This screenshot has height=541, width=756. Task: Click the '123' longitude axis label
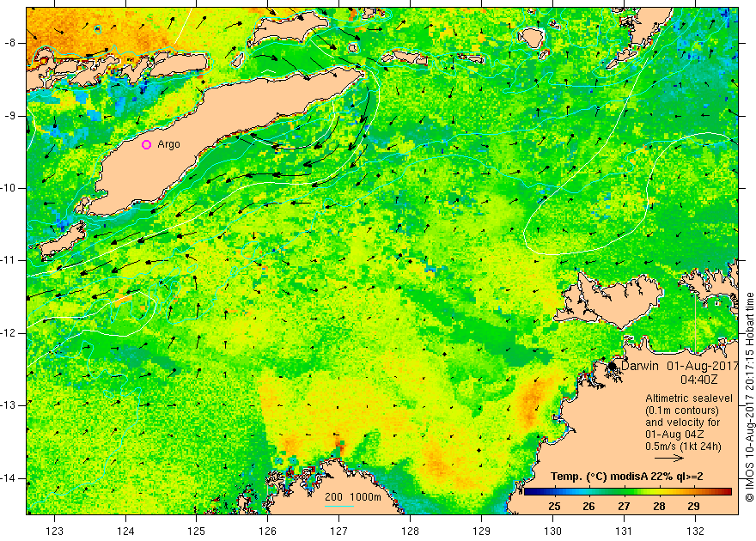click(54, 532)
